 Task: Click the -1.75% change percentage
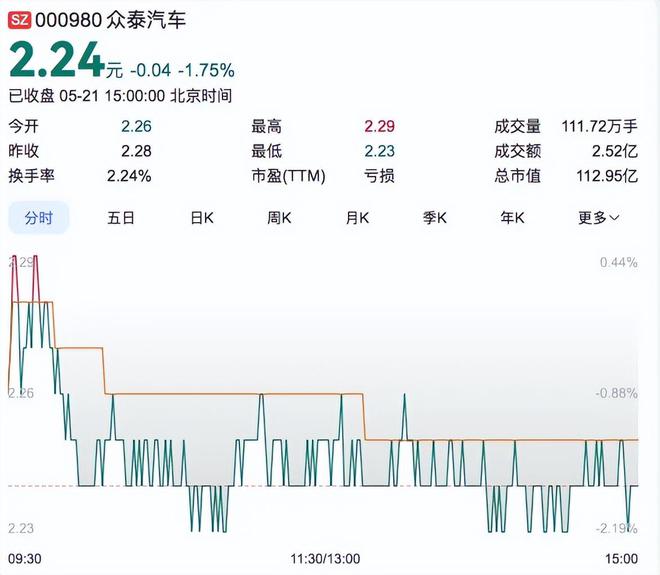206,70
